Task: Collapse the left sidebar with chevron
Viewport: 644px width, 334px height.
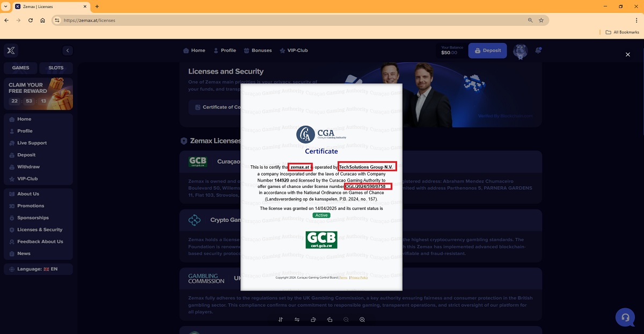Action: coord(68,50)
